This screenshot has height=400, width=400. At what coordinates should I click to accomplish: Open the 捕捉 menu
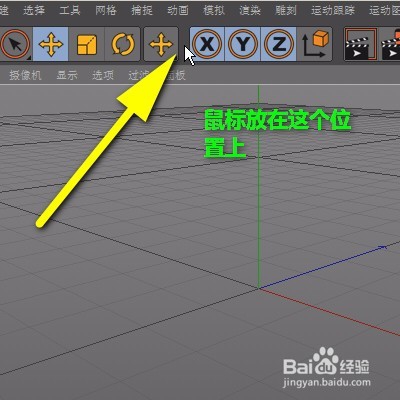tap(142, 10)
